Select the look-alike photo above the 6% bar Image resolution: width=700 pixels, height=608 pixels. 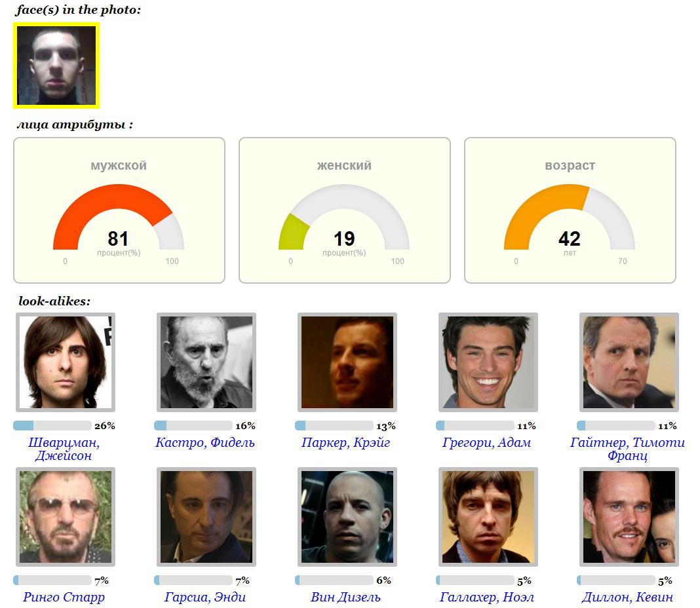[347, 517]
